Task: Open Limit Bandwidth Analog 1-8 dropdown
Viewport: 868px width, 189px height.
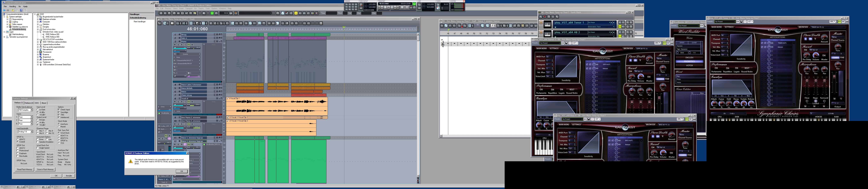Action: pyautogui.click(x=32, y=132)
